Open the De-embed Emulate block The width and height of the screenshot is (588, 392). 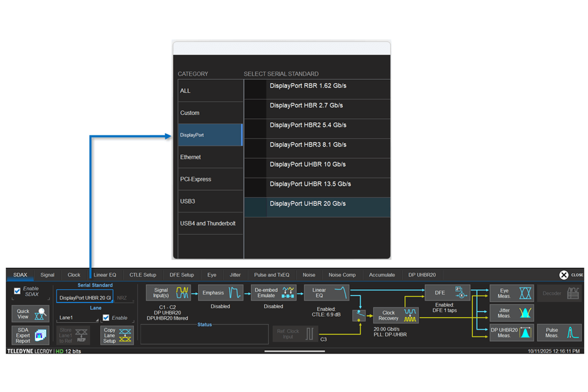[273, 293]
